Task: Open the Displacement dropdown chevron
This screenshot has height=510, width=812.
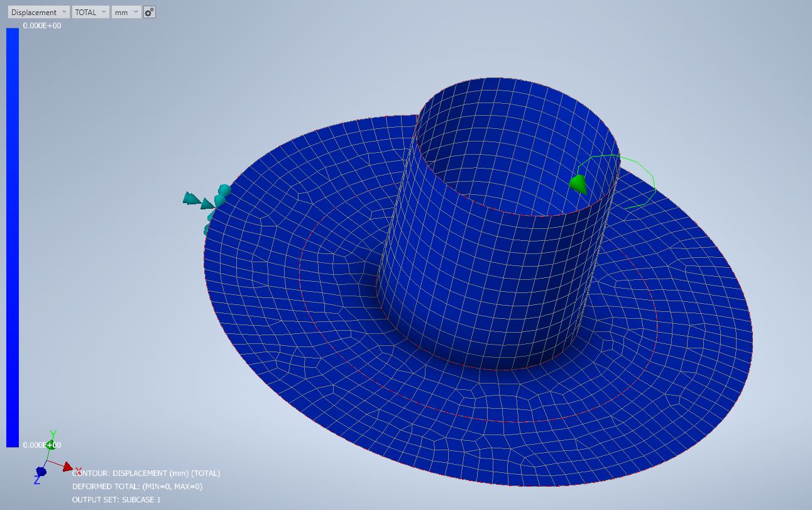Action: (65, 11)
